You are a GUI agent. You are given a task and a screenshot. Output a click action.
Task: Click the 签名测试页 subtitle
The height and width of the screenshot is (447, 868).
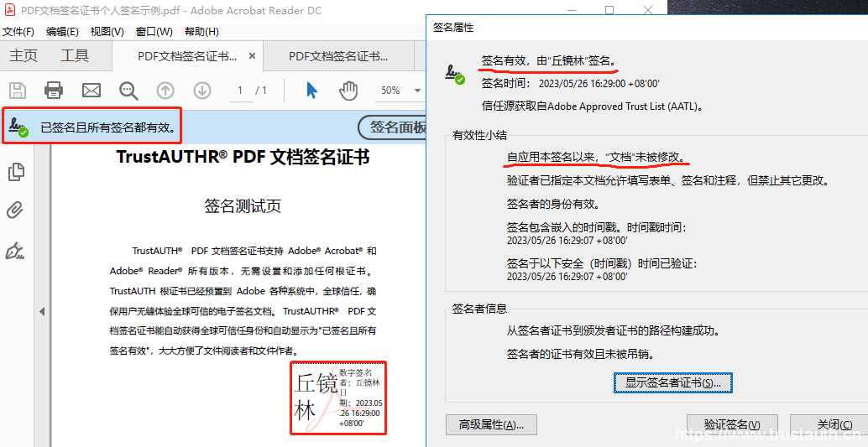[x=243, y=207]
